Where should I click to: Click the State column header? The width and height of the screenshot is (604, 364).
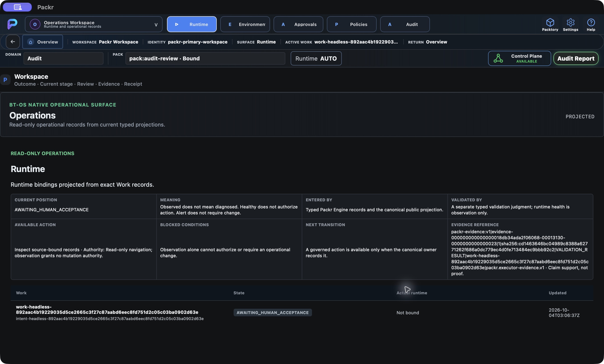tap(239, 293)
